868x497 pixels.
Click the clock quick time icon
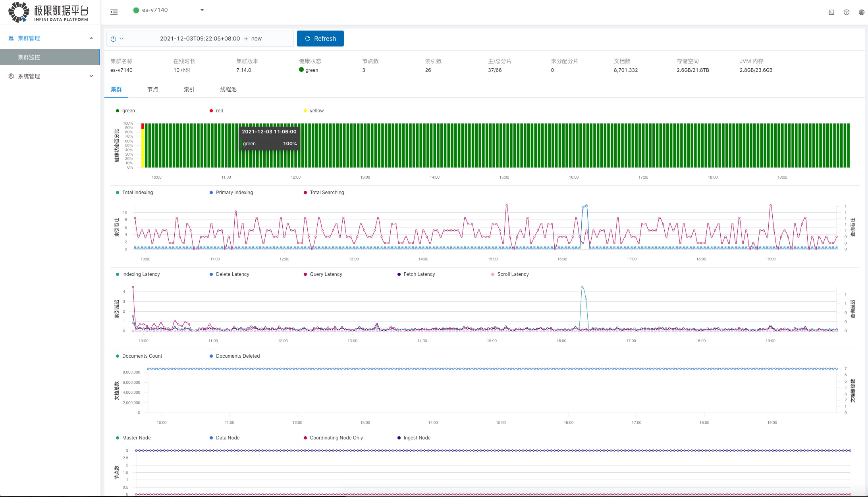[x=113, y=39]
